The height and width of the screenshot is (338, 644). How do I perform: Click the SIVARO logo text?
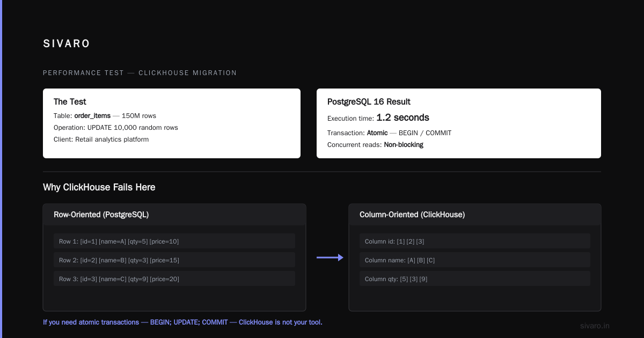(67, 44)
